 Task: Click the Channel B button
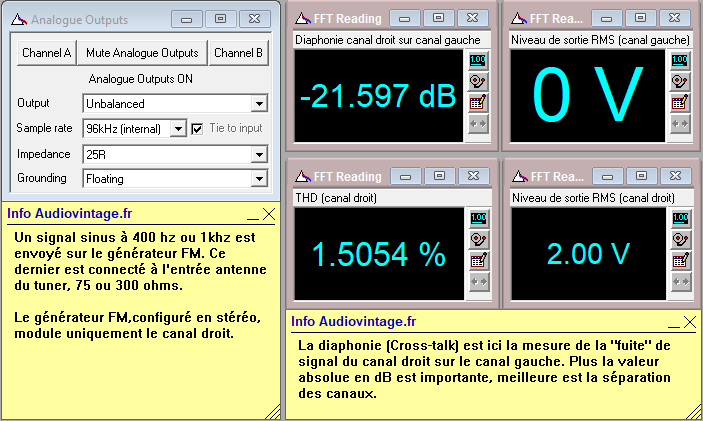tap(239, 53)
